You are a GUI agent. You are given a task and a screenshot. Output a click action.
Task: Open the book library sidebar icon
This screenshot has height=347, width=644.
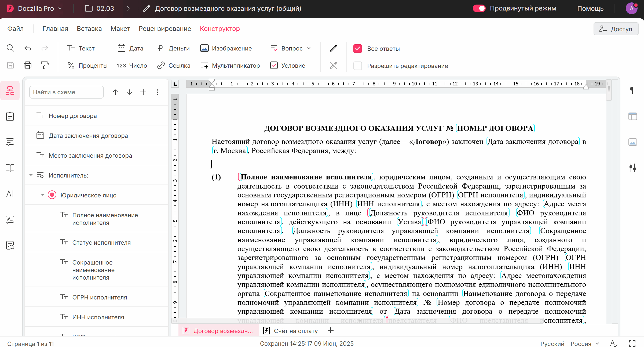point(10,168)
